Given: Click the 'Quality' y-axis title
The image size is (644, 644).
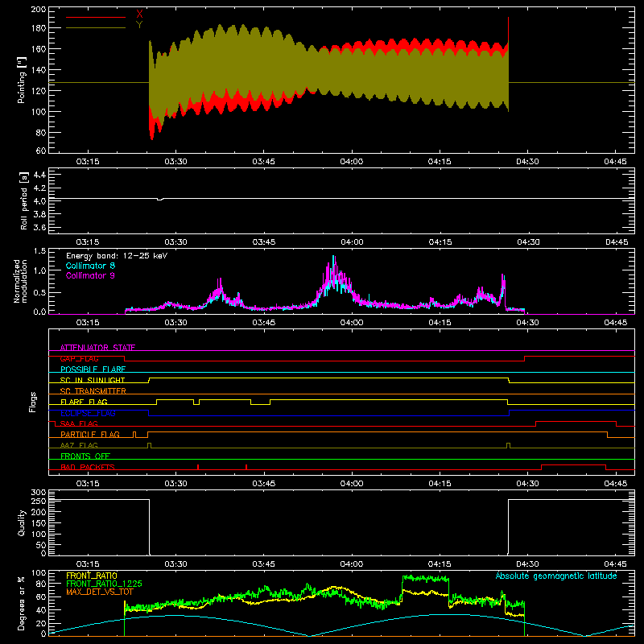Looking at the screenshot, I should click(22, 522).
